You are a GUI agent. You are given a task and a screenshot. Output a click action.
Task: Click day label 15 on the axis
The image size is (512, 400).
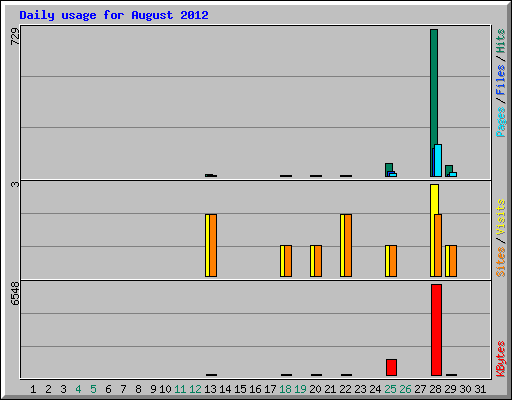click(x=240, y=389)
